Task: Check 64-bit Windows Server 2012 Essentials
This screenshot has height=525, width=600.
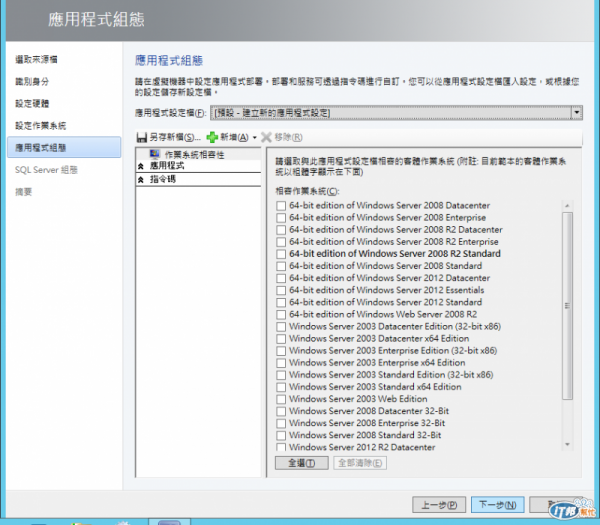Action: click(281, 290)
